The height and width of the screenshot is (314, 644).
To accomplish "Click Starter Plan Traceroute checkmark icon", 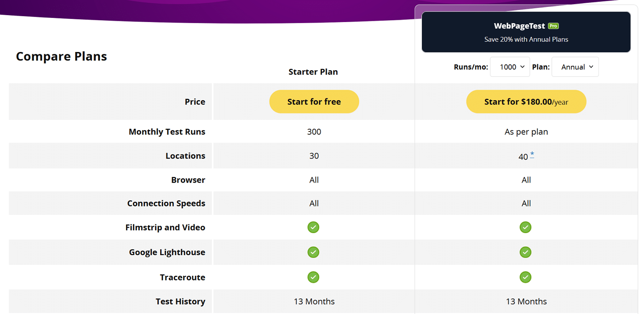I will [x=313, y=277].
